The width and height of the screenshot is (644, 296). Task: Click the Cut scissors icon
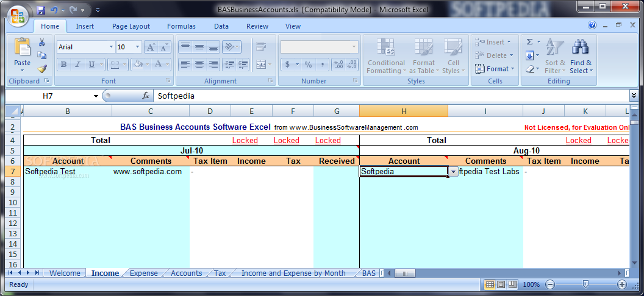(42, 42)
